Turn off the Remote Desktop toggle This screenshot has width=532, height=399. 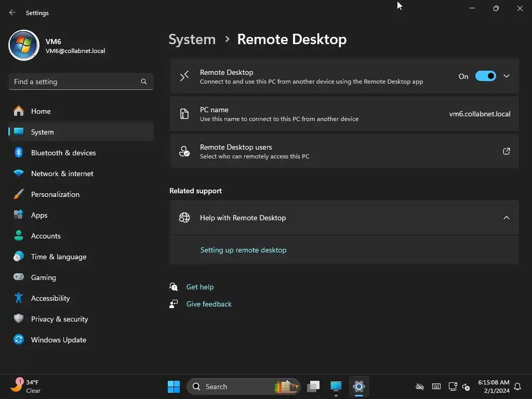(x=486, y=76)
